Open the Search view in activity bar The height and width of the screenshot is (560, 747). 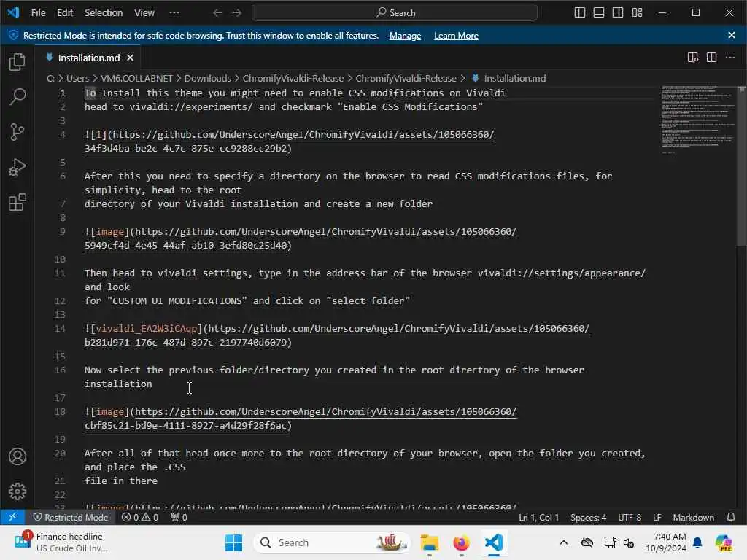coord(18,97)
